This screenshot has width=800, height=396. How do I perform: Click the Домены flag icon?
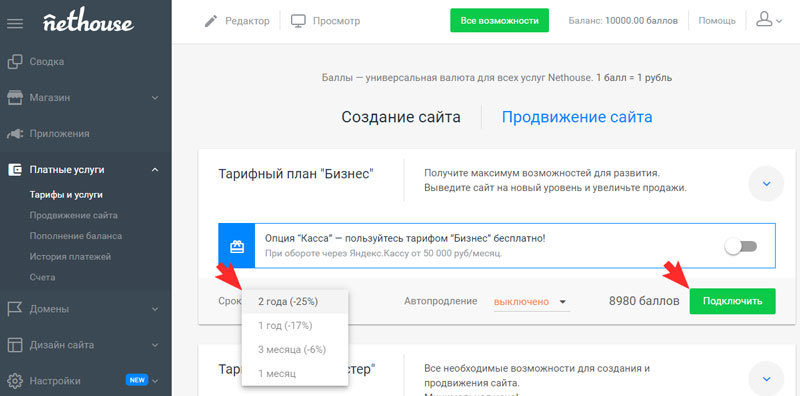pyautogui.click(x=15, y=309)
